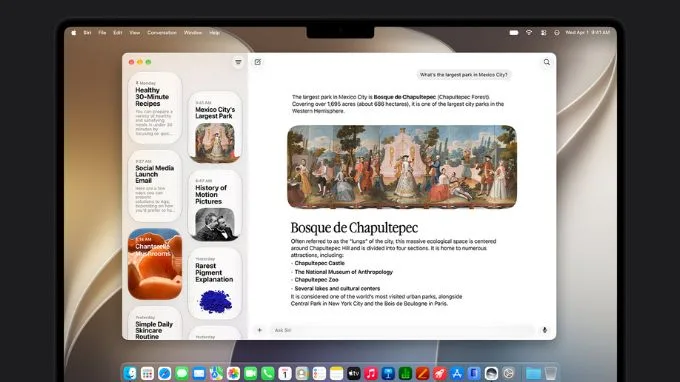
Task: Open Healthy 30-Minute Recipes conversation card
Action: pos(154,108)
